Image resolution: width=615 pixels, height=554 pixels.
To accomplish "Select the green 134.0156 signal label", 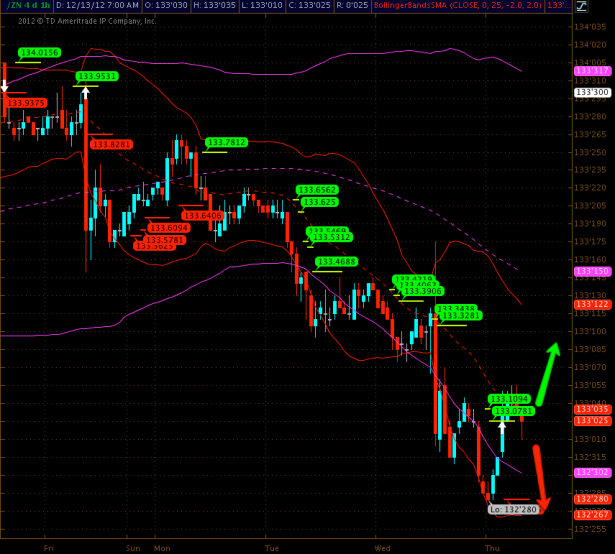I will [x=38, y=52].
